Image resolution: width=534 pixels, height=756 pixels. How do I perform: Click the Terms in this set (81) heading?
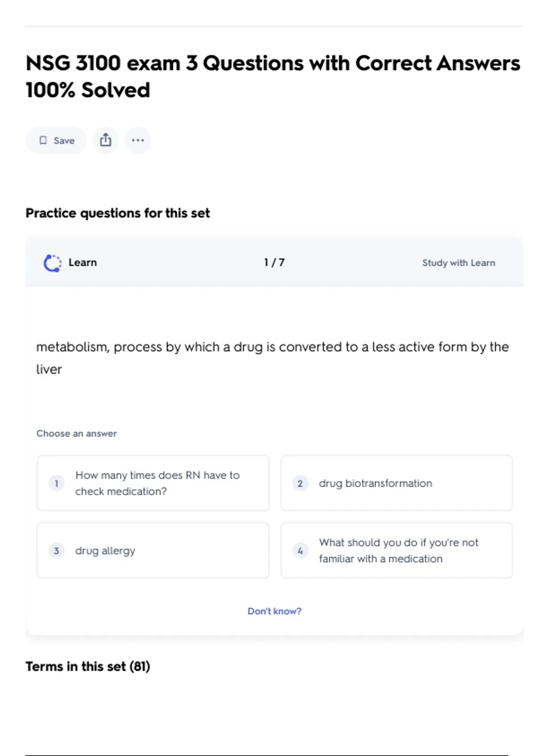[x=88, y=666]
